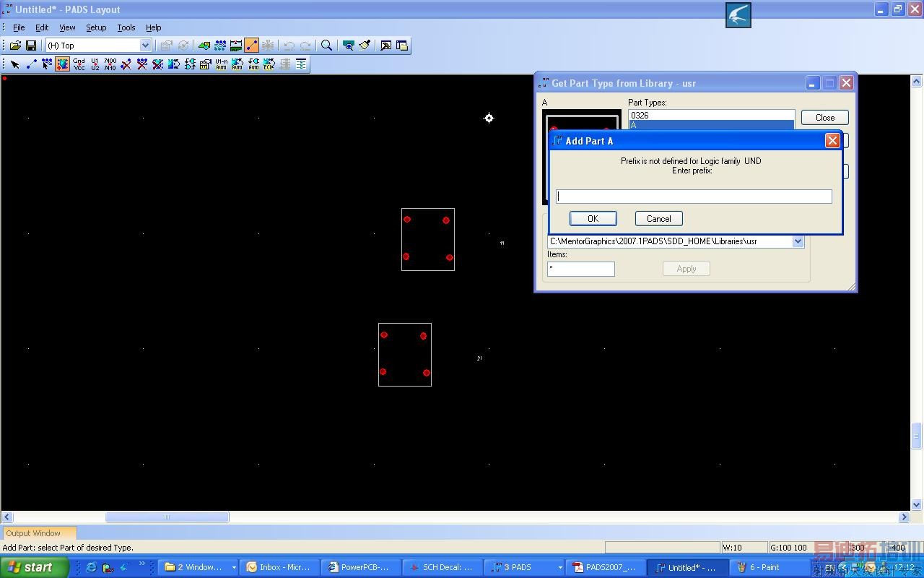Image resolution: width=924 pixels, height=578 pixels.
Task: Click the Output Window toolbar icon
Action: [x=385, y=46]
